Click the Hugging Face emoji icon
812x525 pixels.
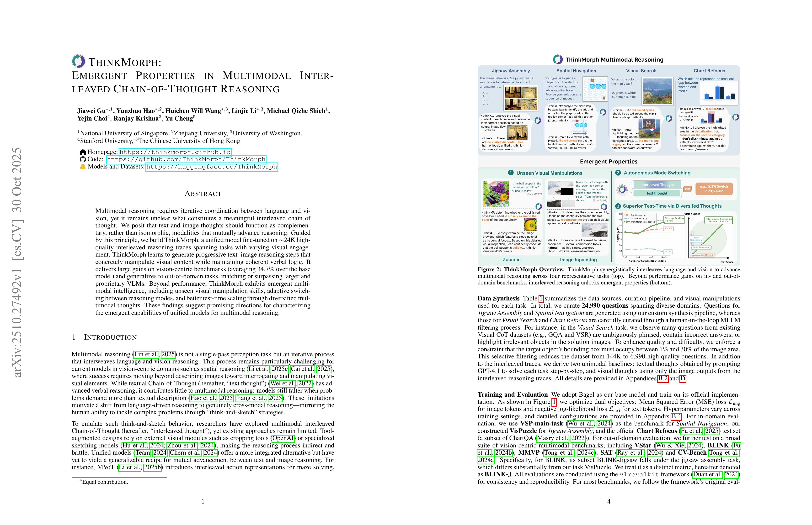point(83,167)
